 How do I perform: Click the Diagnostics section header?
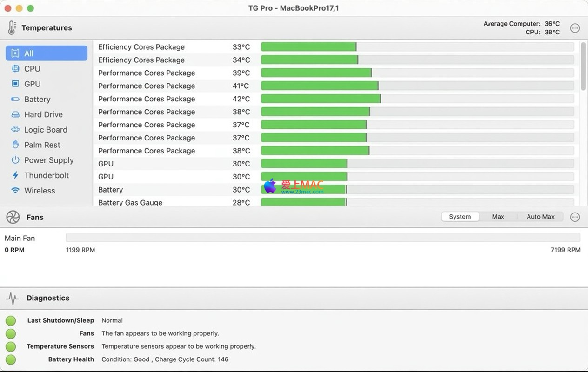[x=48, y=298]
